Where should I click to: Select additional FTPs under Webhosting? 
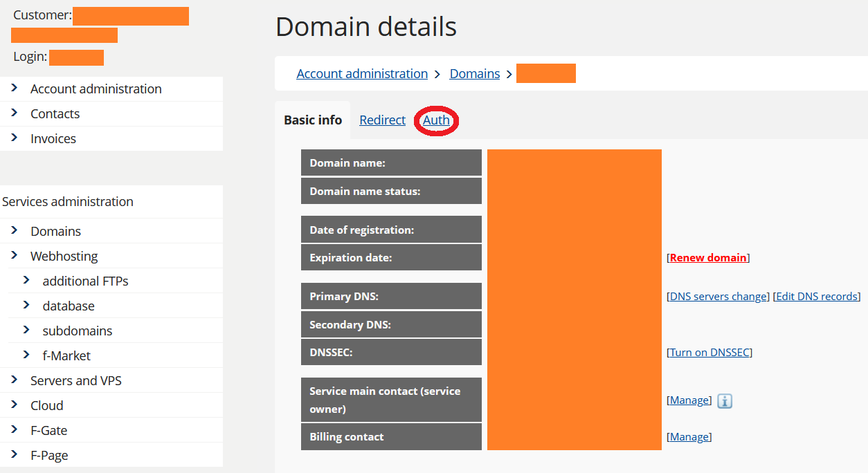85,281
